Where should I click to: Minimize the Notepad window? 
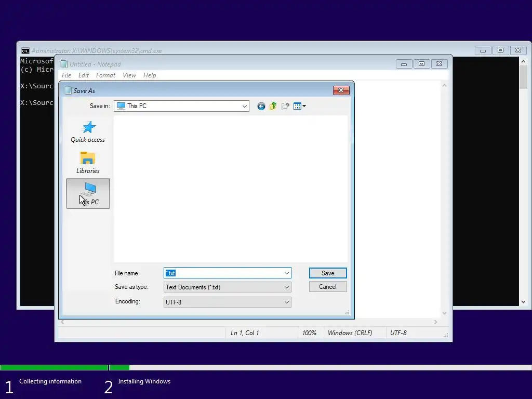coord(404,64)
